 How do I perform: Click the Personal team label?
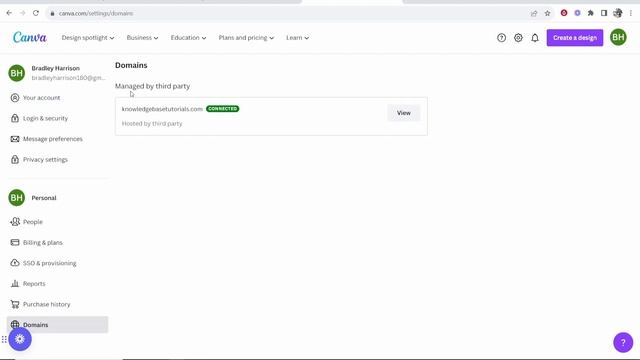click(44, 198)
